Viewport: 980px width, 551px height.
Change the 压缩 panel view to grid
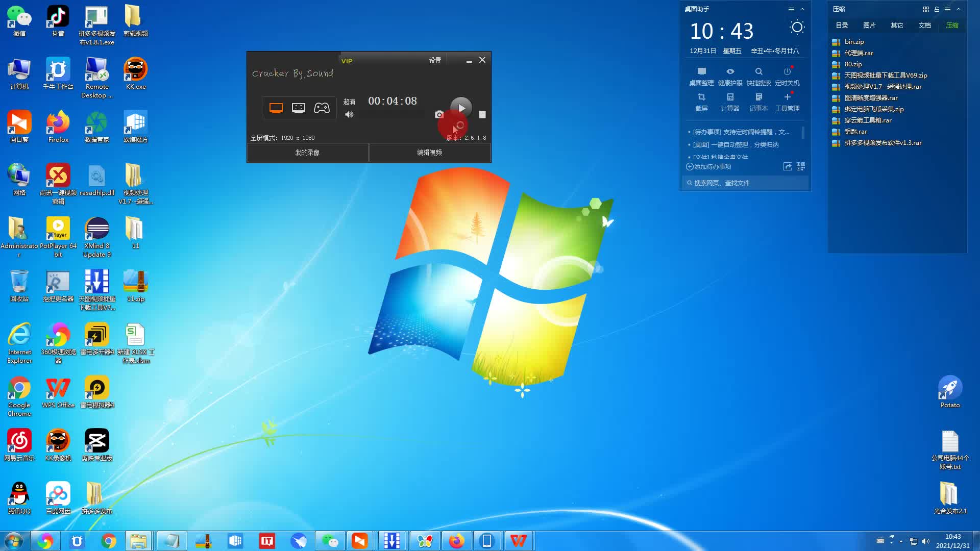pos(926,9)
